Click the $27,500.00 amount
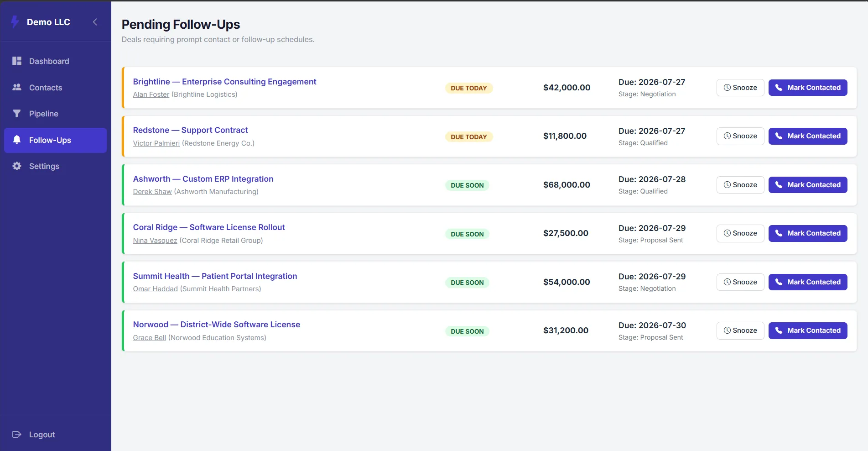The image size is (868, 451). click(566, 233)
